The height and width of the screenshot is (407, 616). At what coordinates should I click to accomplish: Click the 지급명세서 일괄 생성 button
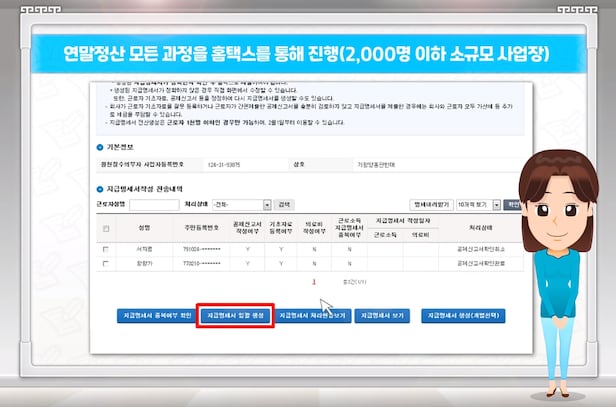pyautogui.click(x=233, y=314)
